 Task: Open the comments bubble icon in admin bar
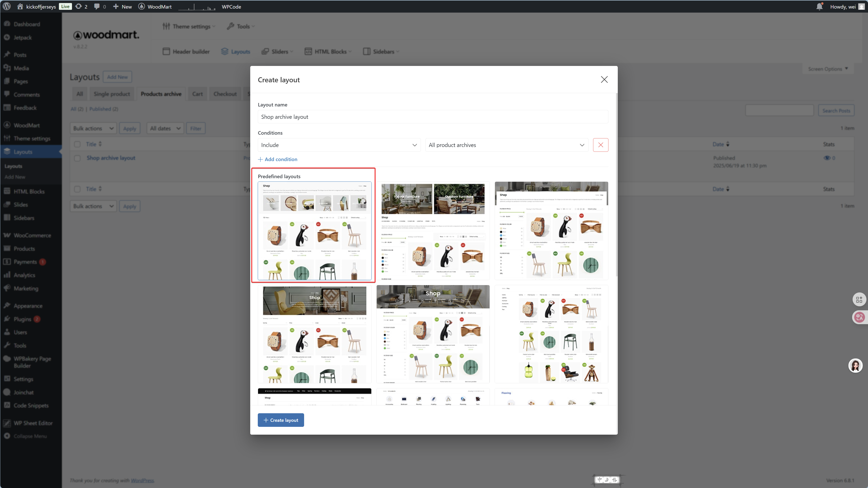(97, 6)
